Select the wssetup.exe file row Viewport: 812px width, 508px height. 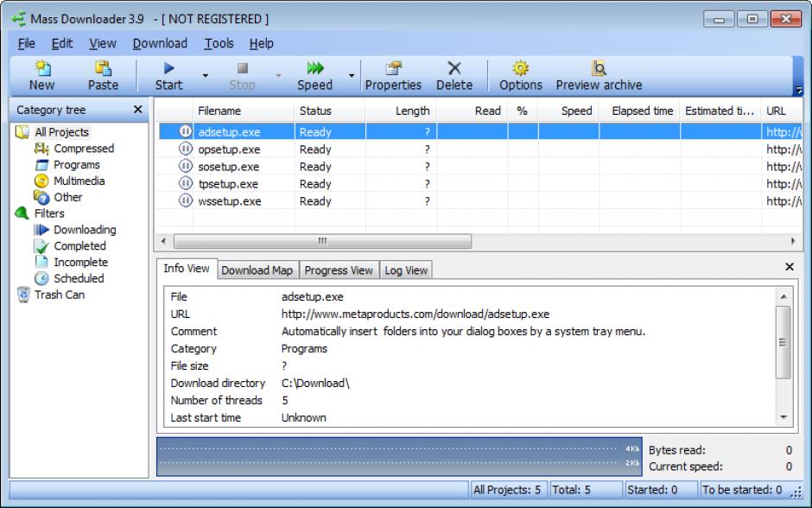pyautogui.click(x=480, y=201)
